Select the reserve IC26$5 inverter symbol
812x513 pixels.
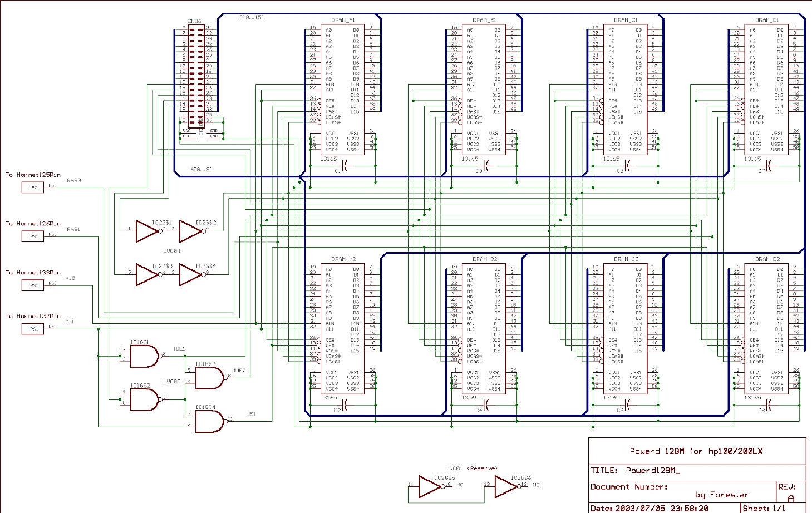(x=430, y=486)
